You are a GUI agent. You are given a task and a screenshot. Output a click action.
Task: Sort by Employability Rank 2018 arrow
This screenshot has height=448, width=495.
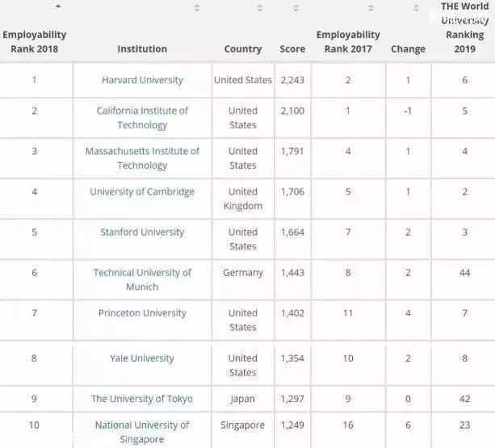pyautogui.click(x=58, y=6)
